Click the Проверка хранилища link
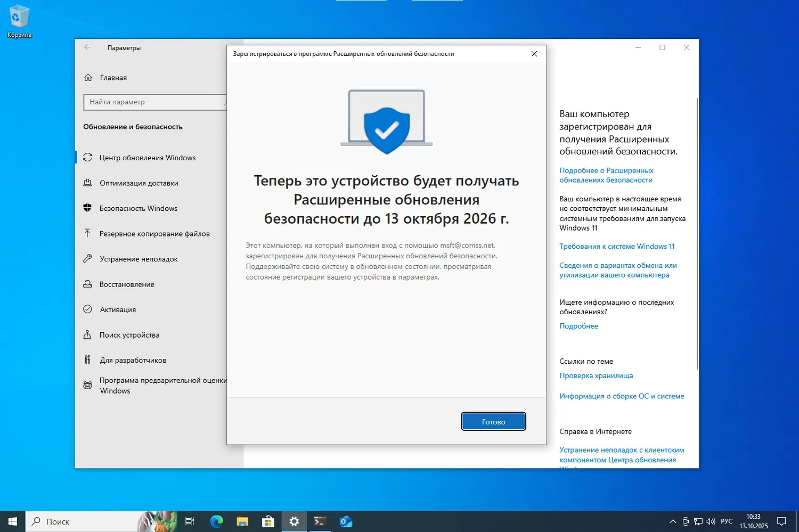Viewport: 799px width, 532px height. [x=596, y=375]
